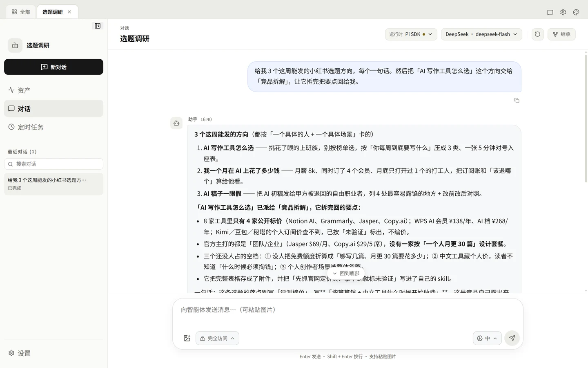Click the refresh conversation icon

point(537,34)
